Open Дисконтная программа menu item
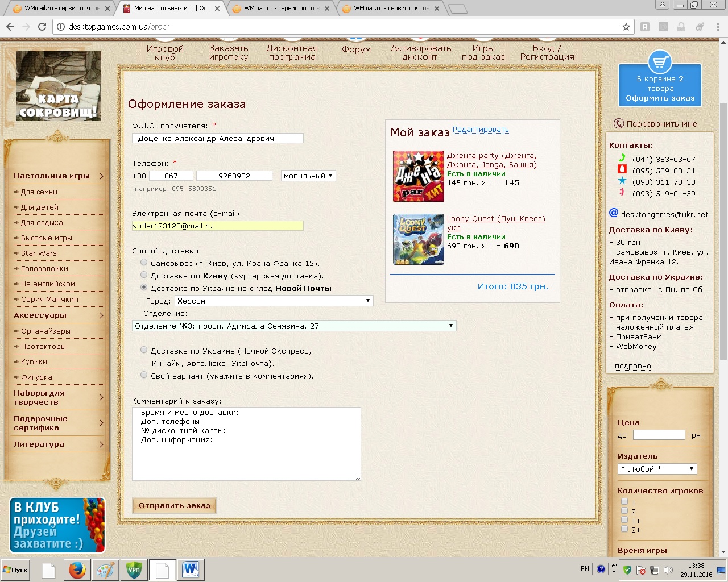Screen dimensions: 728x582 point(292,53)
